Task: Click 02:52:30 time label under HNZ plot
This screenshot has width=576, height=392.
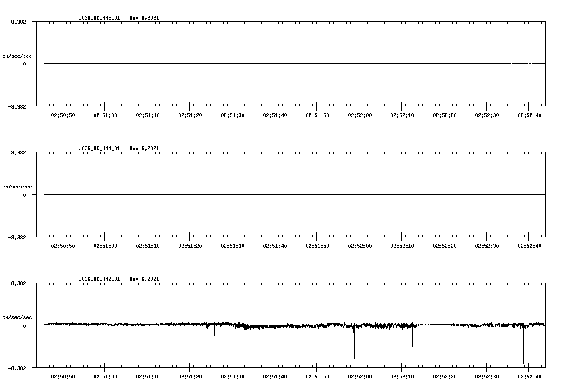Action: (487, 377)
